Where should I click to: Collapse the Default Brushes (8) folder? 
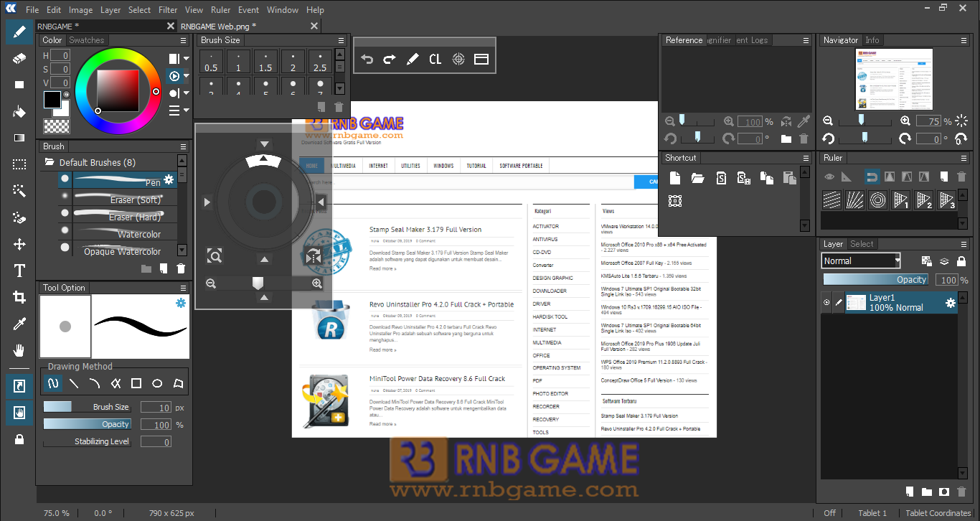point(50,162)
